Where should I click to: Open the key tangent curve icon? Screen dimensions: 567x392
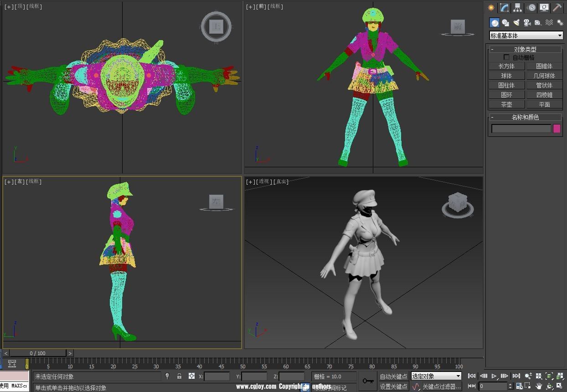click(416, 387)
